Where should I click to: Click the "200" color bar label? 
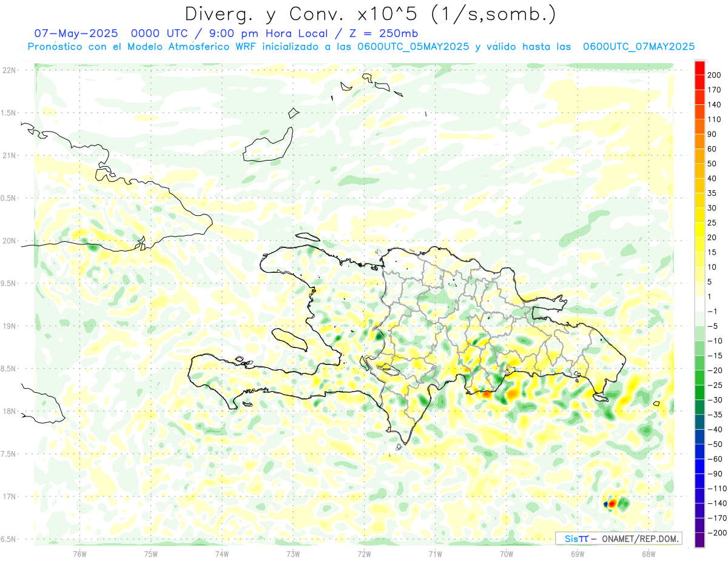click(715, 75)
